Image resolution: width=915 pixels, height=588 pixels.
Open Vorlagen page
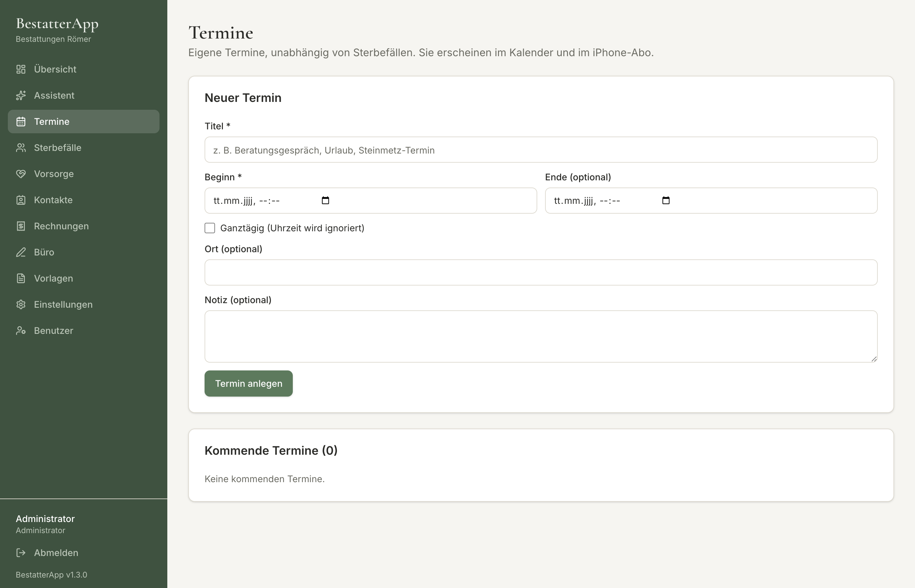[84, 278]
